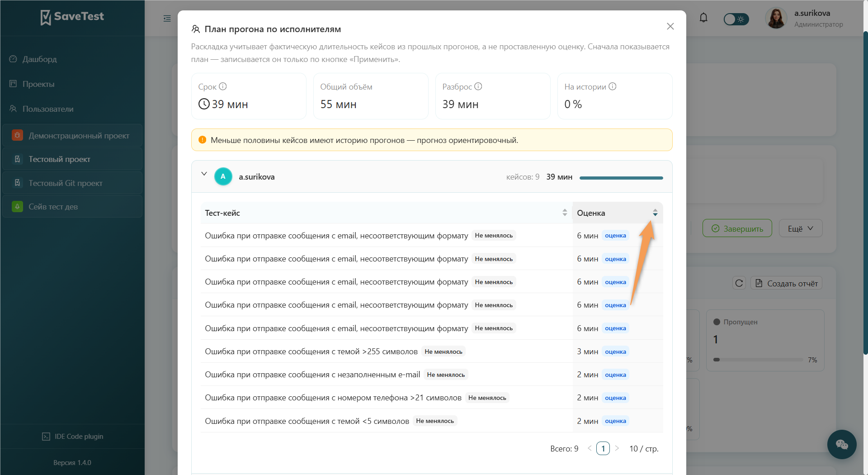This screenshot has height=475, width=868.
Task: Expand the Ещё dropdown
Action: [x=801, y=228]
